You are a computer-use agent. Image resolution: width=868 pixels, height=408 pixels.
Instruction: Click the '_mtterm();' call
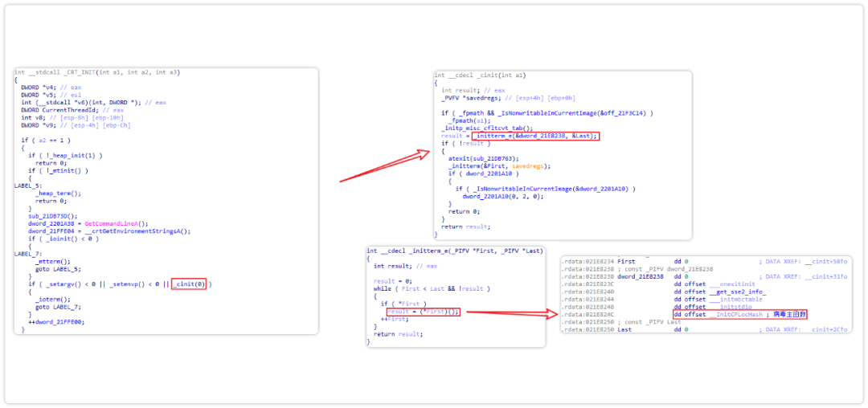tap(53, 262)
